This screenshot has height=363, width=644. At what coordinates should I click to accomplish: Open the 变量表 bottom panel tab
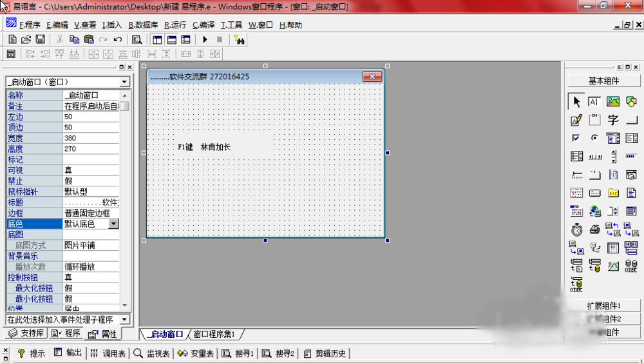click(196, 353)
